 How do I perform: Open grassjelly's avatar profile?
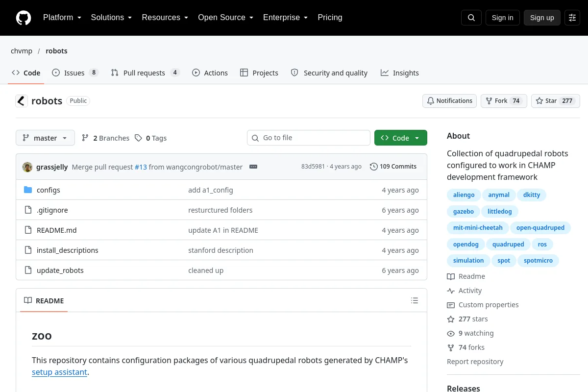point(27,167)
